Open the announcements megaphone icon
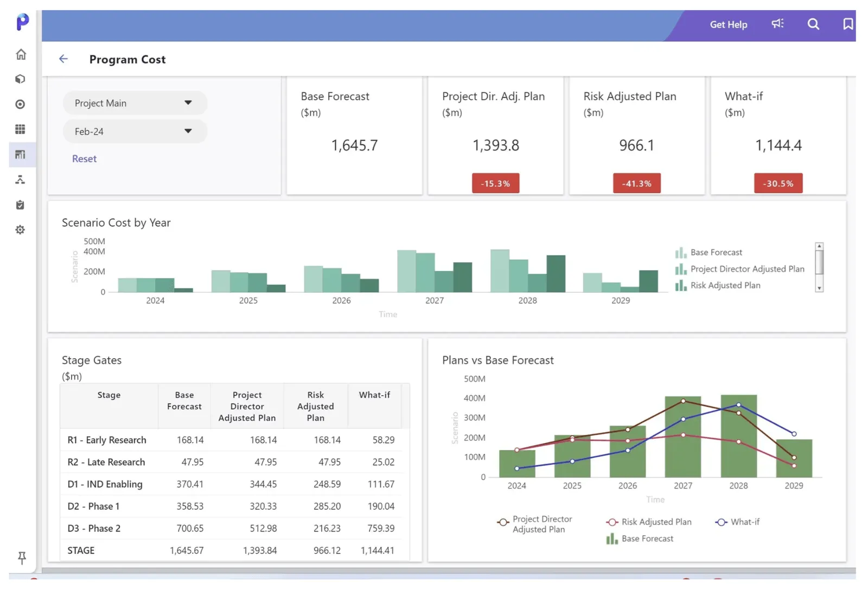 [x=777, y=24]
